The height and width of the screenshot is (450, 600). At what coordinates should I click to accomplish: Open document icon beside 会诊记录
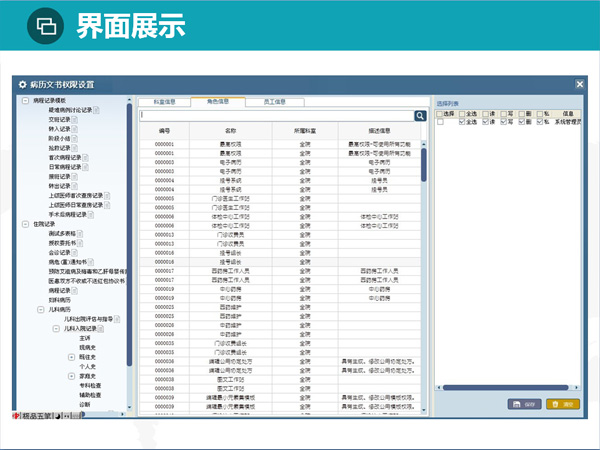74,253
